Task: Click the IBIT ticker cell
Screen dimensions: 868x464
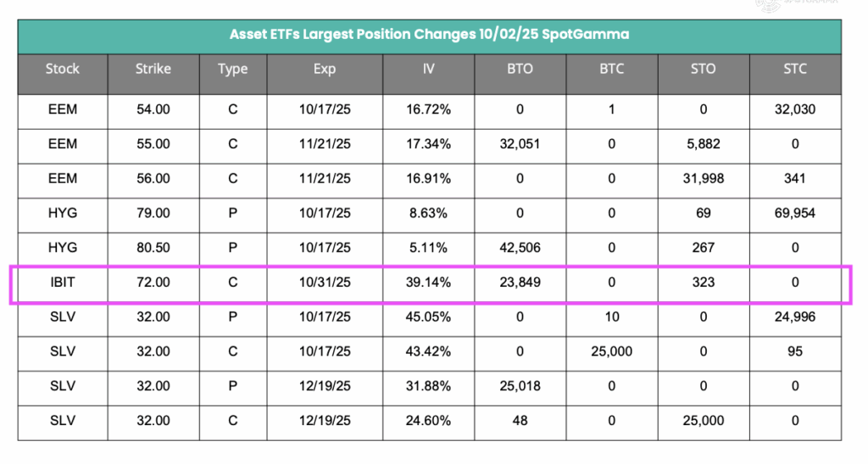Action: [x=63, y=282]
